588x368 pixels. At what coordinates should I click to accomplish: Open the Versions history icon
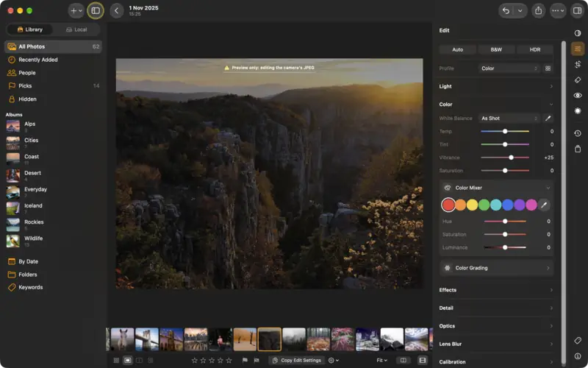[578, 133]
